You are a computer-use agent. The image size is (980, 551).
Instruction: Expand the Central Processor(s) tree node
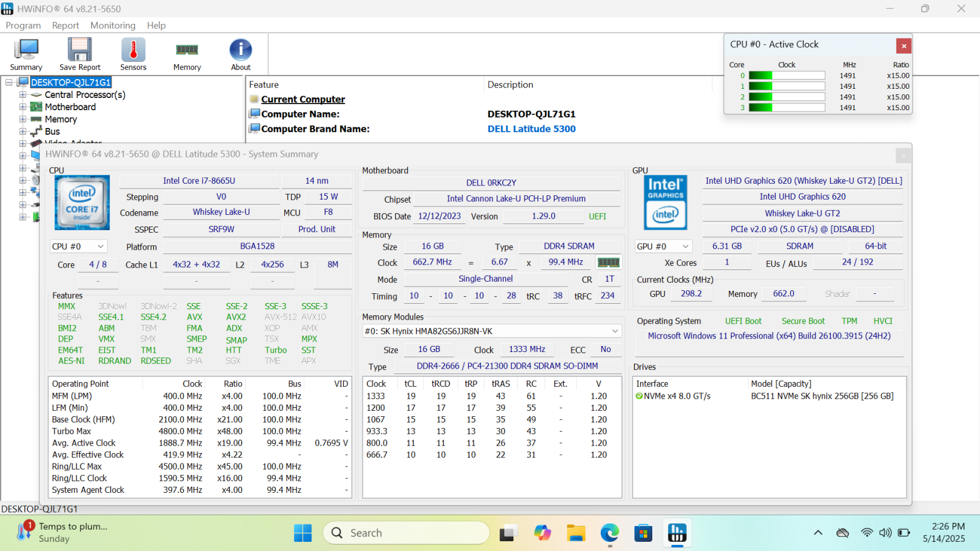(23, 95)
